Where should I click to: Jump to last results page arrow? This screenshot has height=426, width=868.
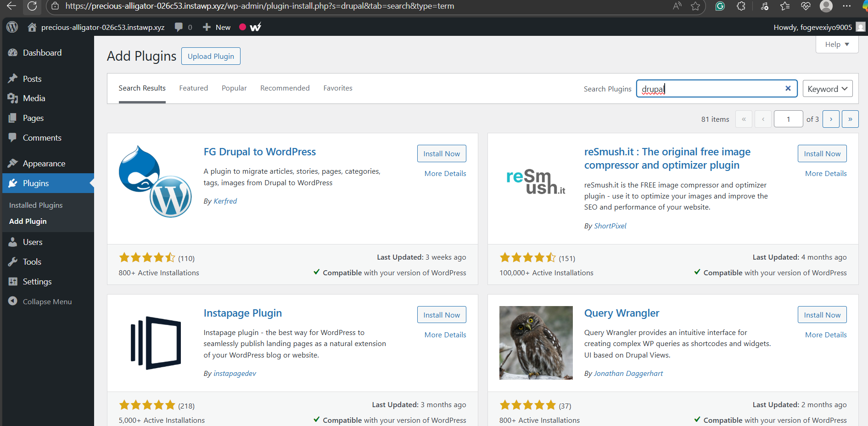[x=850, y=119]
